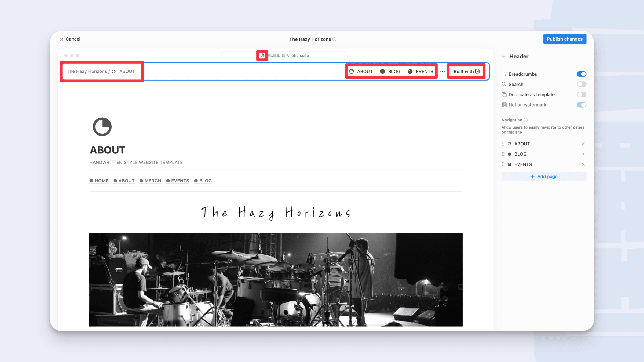Viewport: 644px width, 362px height.
Task: Click The Hazy Horizons handwritten heading
Action: (x=276, y=213)
